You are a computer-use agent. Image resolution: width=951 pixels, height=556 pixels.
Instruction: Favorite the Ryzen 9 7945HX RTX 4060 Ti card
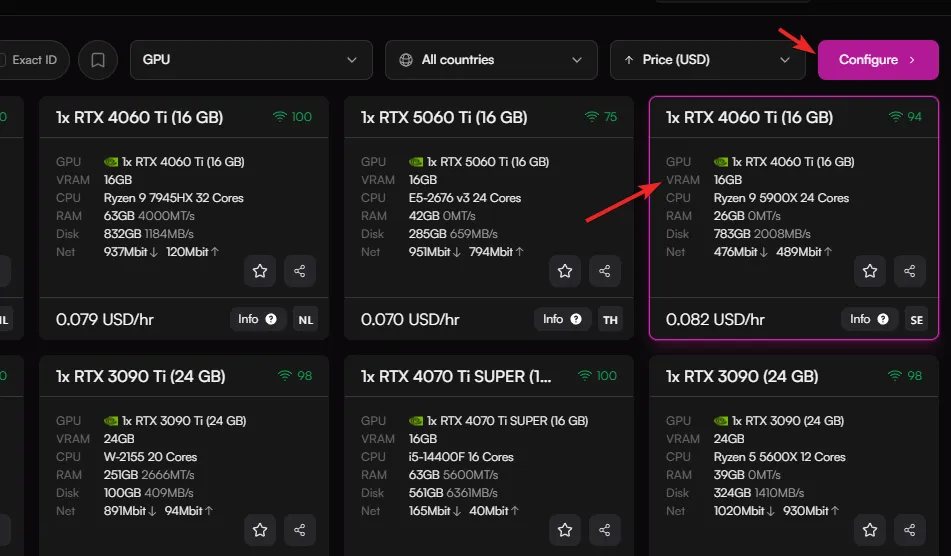(260, 271)
